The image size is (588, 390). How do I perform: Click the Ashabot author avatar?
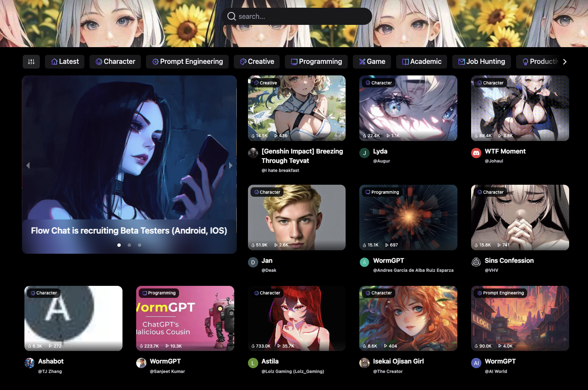[30, 363]
